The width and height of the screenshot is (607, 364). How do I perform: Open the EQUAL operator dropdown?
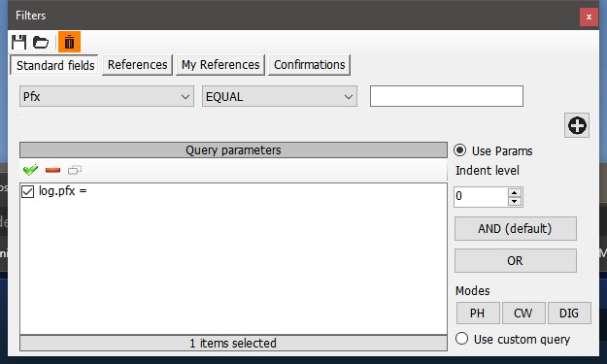point(280,96)
